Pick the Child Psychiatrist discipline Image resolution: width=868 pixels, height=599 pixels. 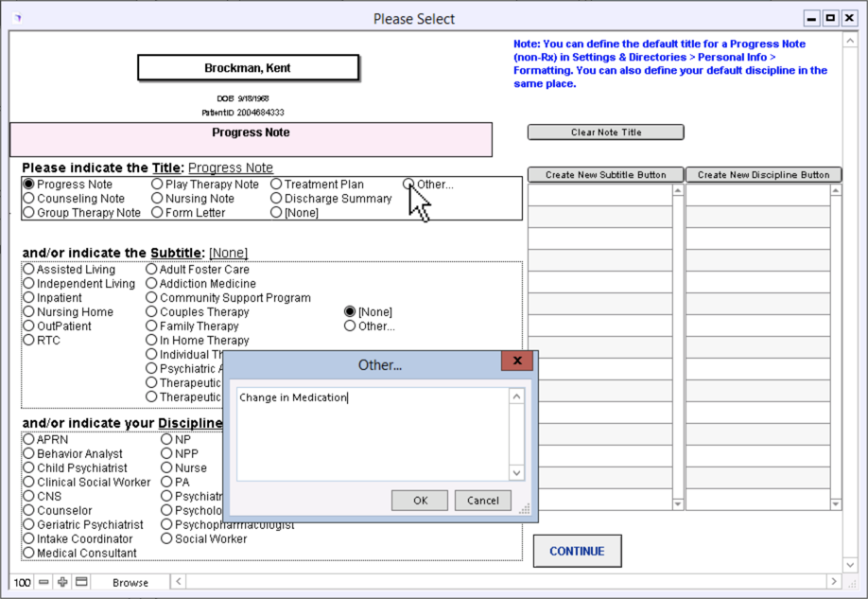click(x=29, y=468)
